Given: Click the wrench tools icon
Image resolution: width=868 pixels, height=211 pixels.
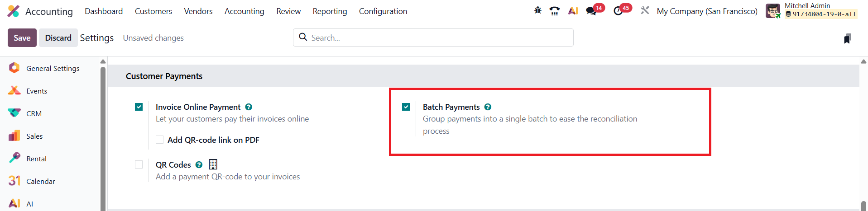Looking at the screenshot, I should (x=645, y=10).
